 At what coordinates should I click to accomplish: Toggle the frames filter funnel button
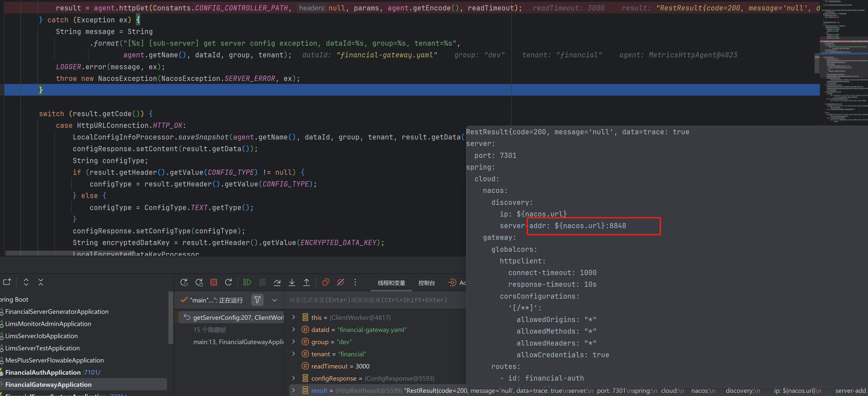click(x=257, y=300)
